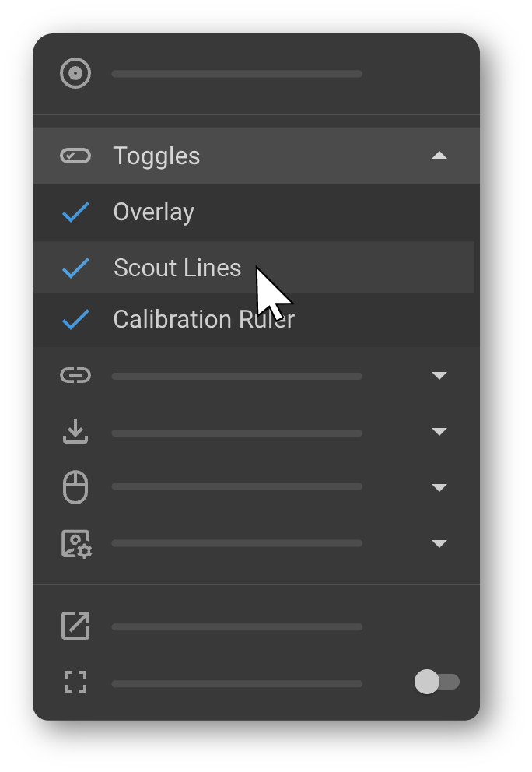Viewport: 532px width, 772px height.
Task: Uncheck the Overlay checkmark
Action: (x=75, y=212)
